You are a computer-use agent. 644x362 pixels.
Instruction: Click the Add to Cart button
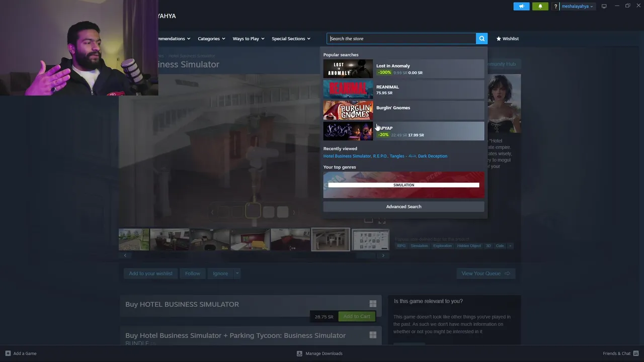357,316
